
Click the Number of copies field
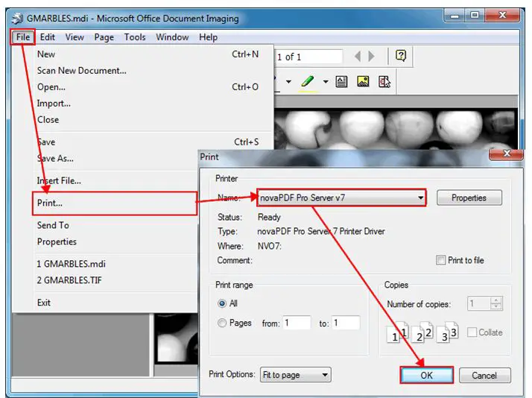479,303
